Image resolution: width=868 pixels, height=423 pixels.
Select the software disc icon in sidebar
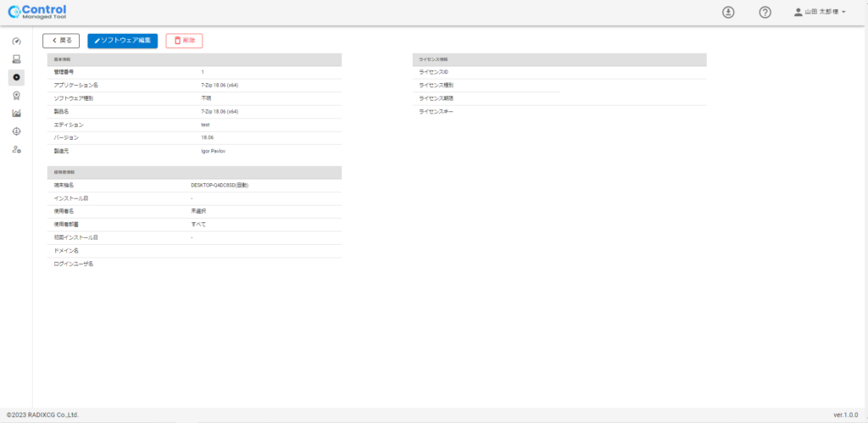pyautogui.click(x=16, y=77)
